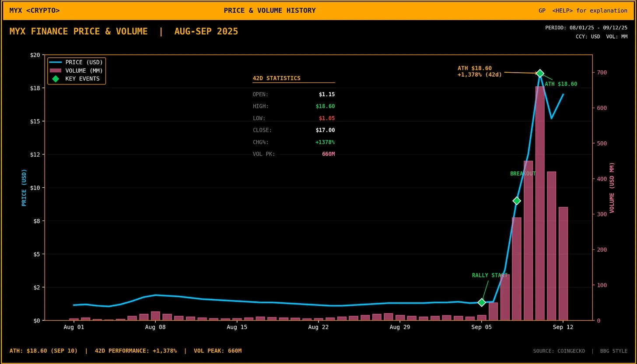Click the BREAKOUT diamond marker on price line
Image resolution: width=637 pixels, height=364 pixels.
tap(517, 200)
